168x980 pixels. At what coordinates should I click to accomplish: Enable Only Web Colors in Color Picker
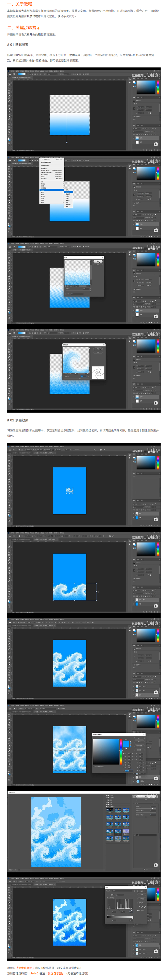tap(94, 767)
